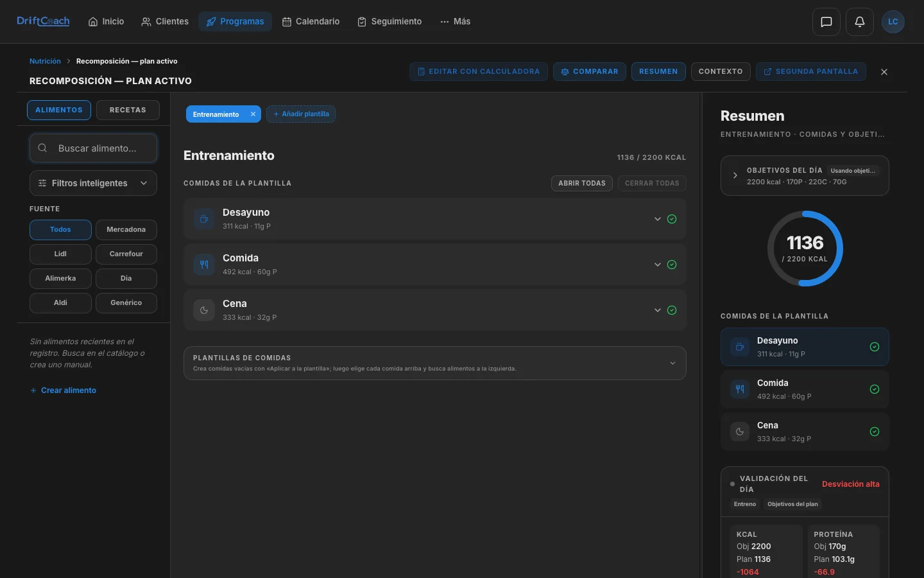Click the 1136 kcal progress ring

[805, 249]
